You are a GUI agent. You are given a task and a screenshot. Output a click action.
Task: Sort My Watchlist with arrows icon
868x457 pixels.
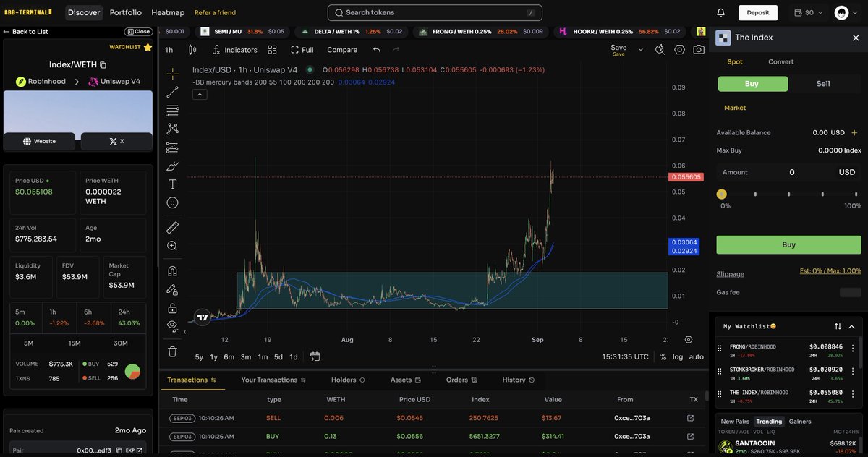[x=838, y=326]
